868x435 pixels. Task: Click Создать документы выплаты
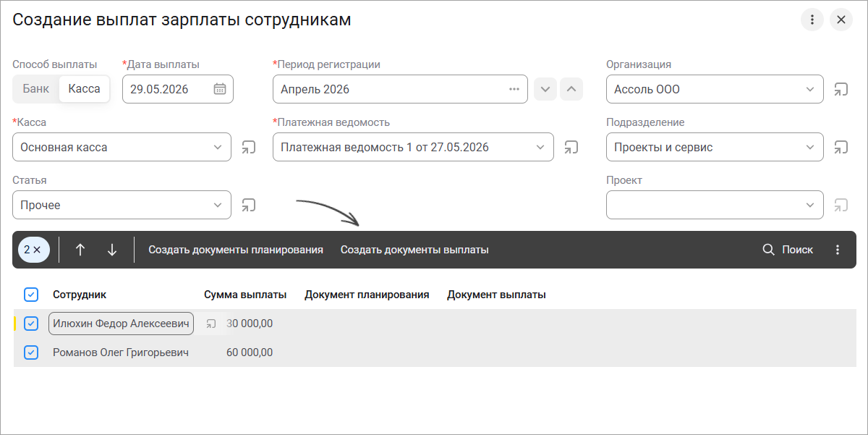pos(414,250)
